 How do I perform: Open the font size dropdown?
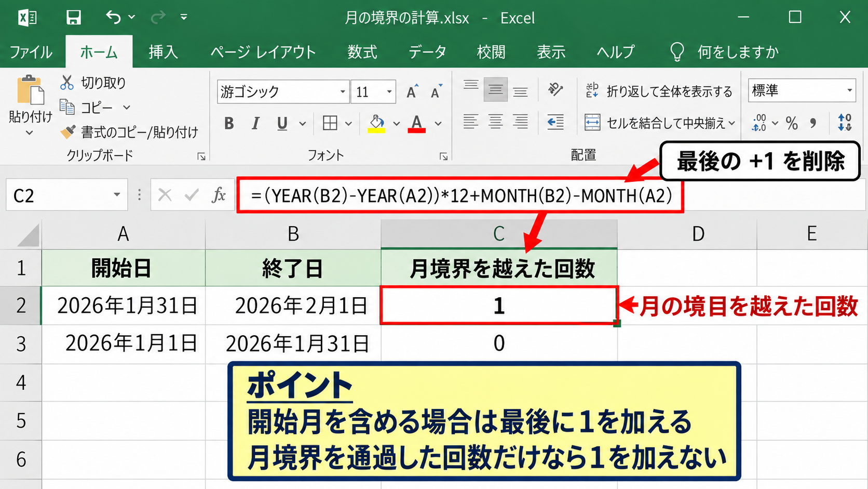(x=389, y=92)
